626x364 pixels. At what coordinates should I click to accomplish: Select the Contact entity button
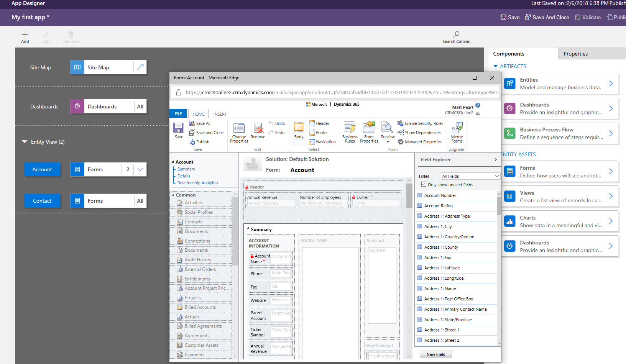42,201
